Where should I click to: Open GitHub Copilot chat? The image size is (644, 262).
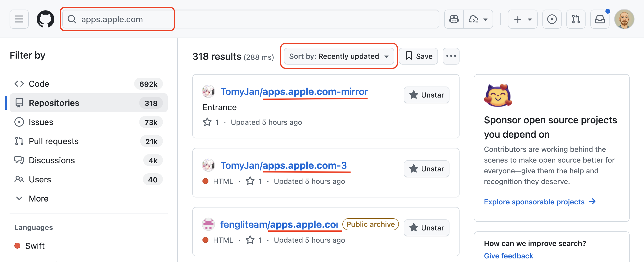(454, 19)
